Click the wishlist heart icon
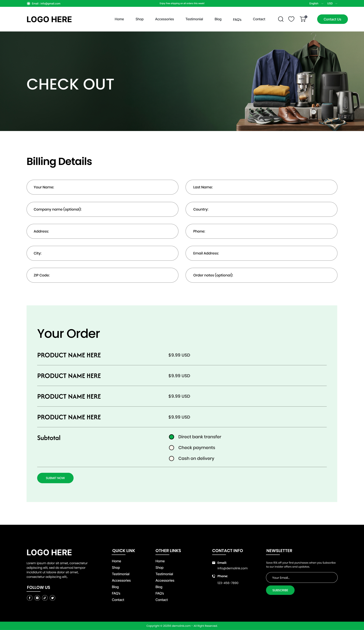Image resolution: width=364 pixels, height=630 pixels. coord(291,19)
